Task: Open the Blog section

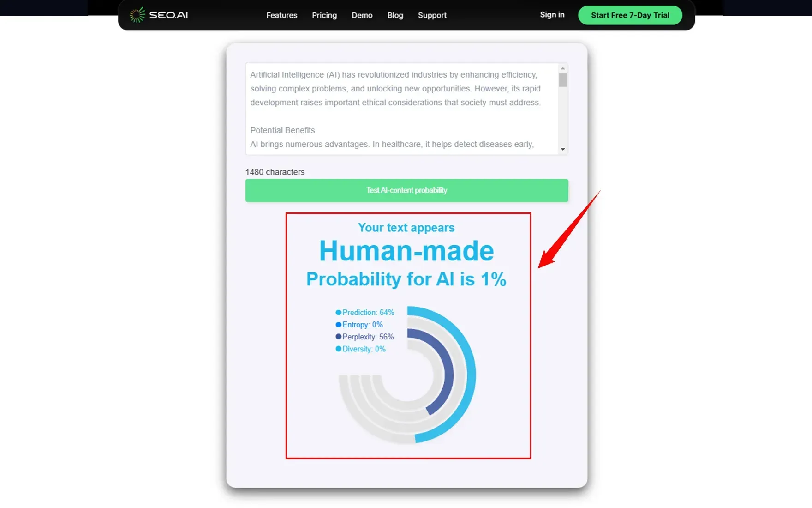Action: pyautogui.click(x=395, y=15)
